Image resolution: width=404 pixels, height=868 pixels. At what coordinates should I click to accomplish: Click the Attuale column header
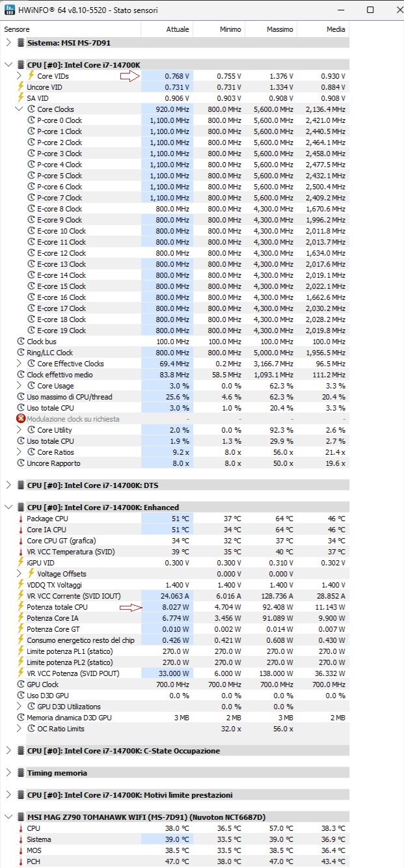pyautogui.click(x=167, y=29)
